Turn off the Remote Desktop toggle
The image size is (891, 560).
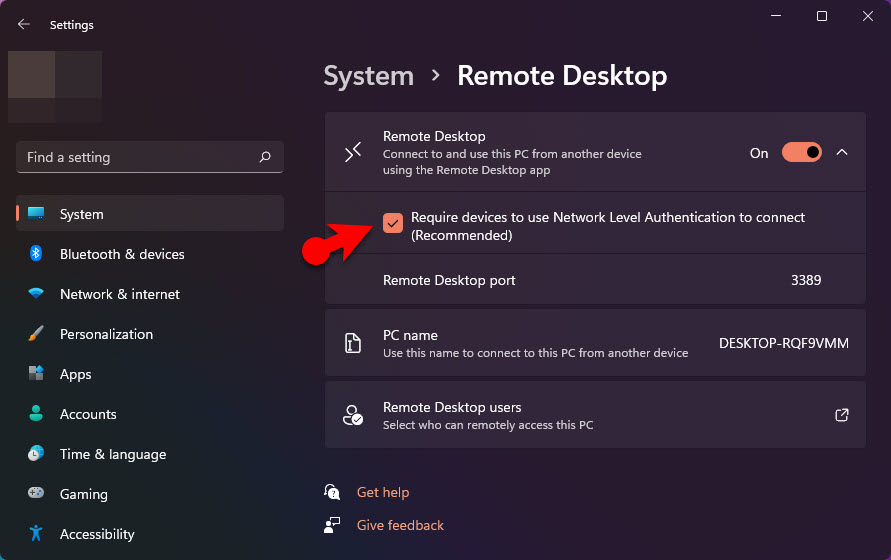pyautogui.click(x=801, y=152)
